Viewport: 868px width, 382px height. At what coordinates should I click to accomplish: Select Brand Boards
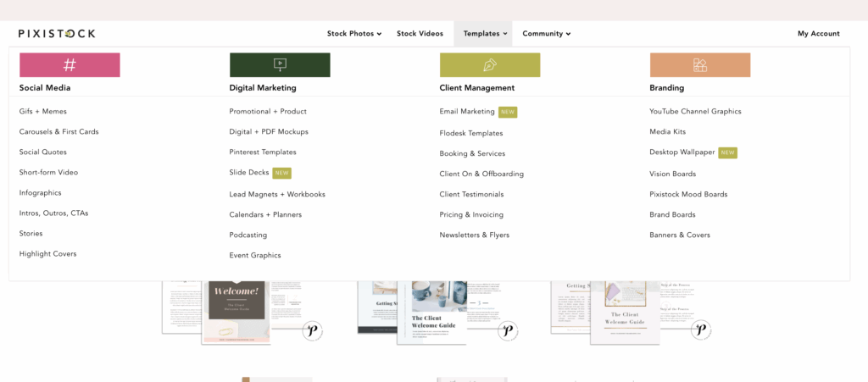672,214
